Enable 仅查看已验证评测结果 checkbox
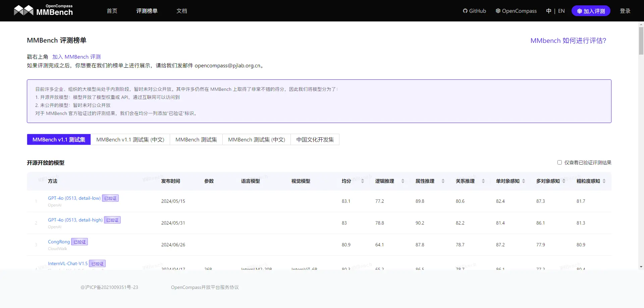The width and height of the screenshot is (644, 308). (x=559, y=162)
